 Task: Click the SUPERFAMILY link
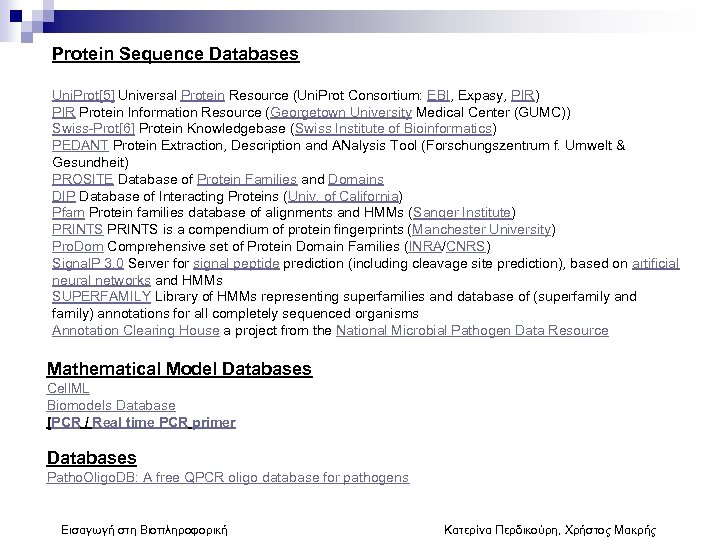(101, 297)
